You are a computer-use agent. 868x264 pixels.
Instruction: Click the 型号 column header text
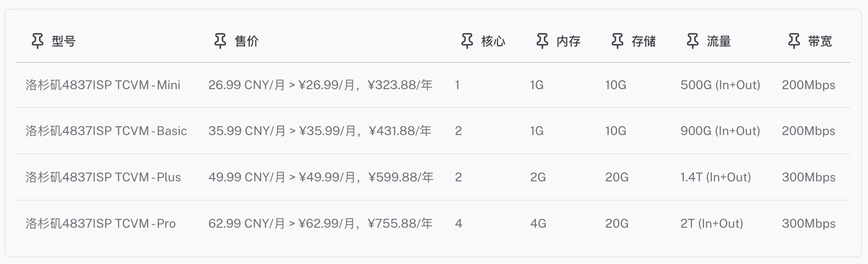click(64, 42)
